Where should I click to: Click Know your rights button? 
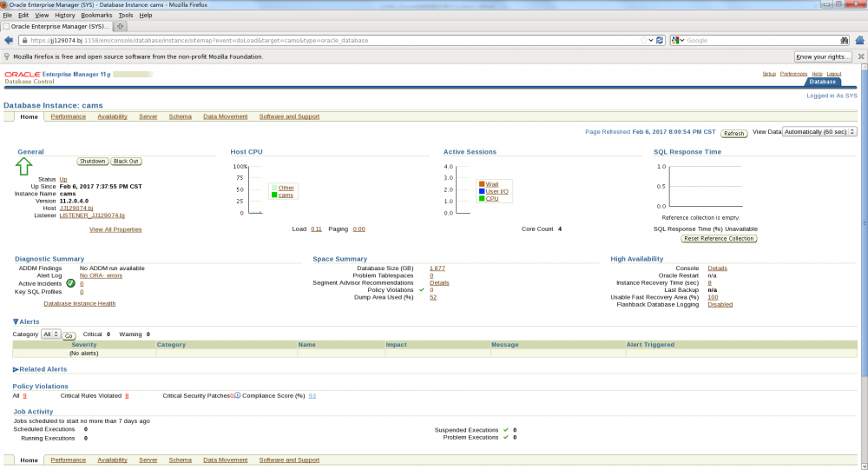823,56
